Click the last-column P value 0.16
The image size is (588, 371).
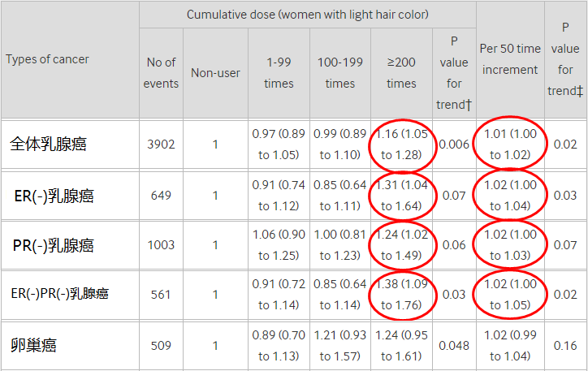[566, 345]
